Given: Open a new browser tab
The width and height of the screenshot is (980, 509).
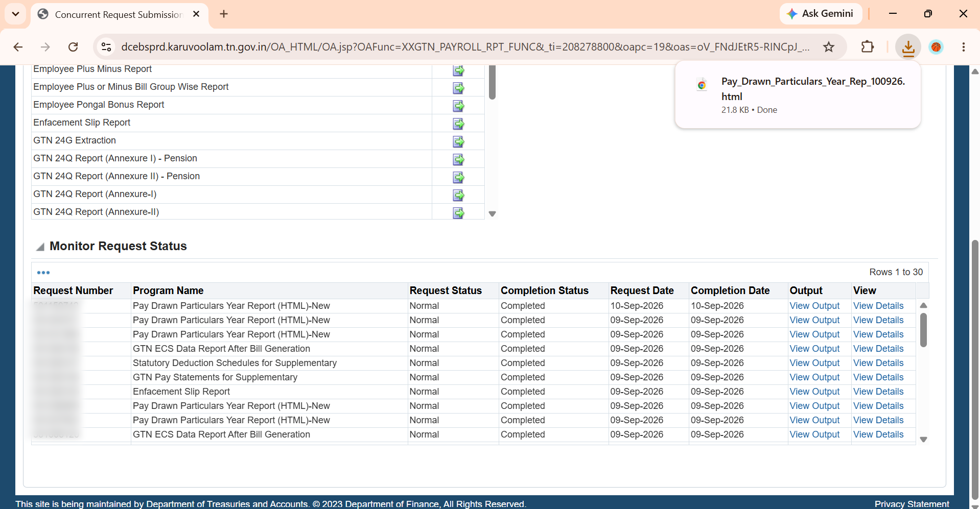Looking at the screenshot, I should [x=224, y=14].
